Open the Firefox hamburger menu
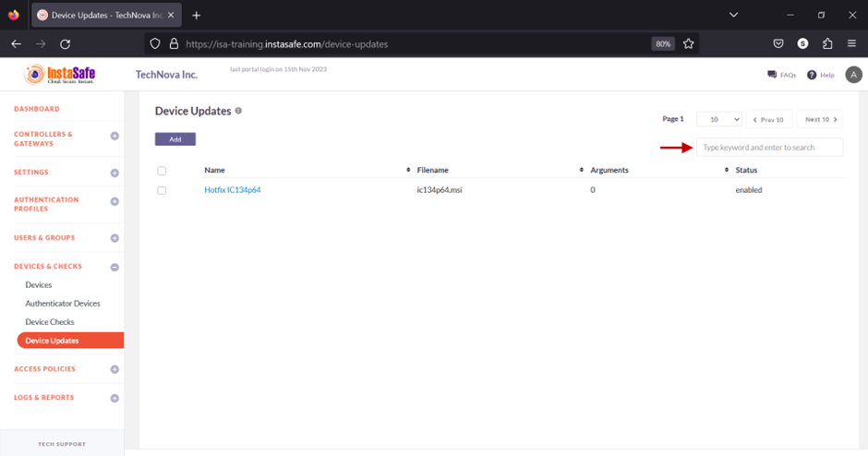 (851, 43)
